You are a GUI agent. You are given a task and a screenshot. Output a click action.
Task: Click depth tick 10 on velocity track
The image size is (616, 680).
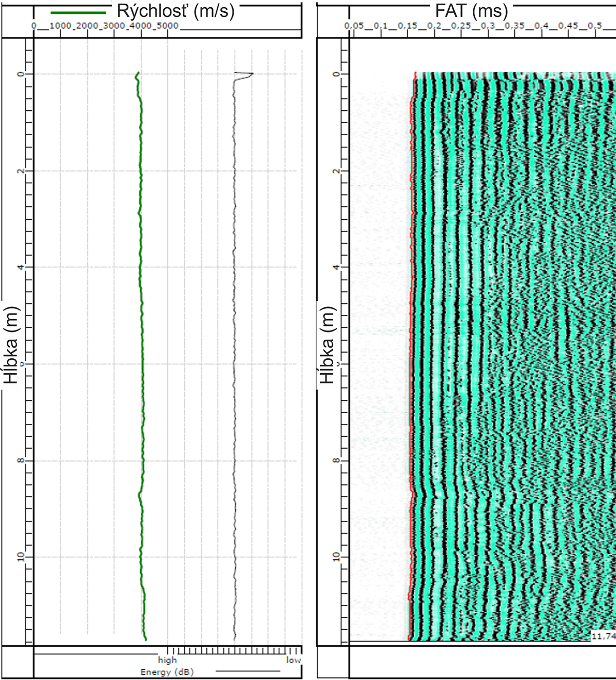21,557
